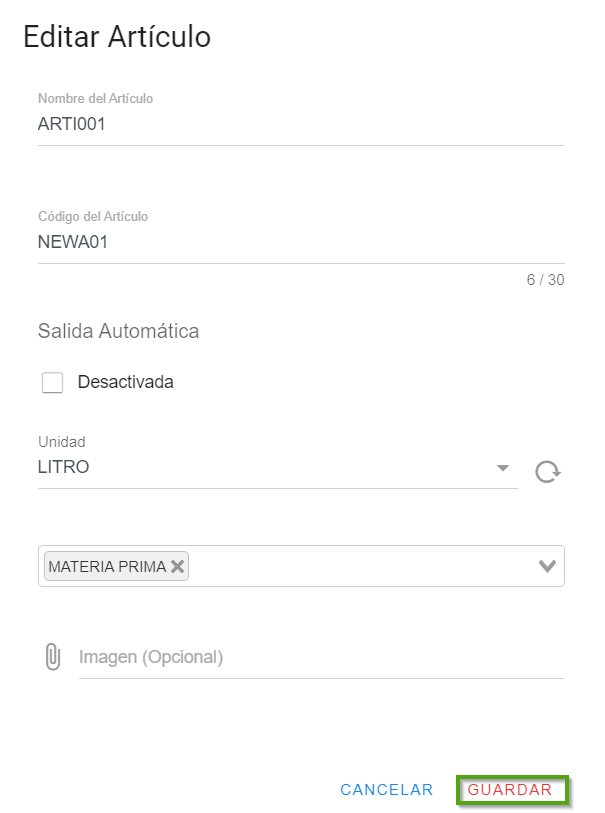
Task: Select the MATERIA PRIMA chip label
Action: point(107,566)
